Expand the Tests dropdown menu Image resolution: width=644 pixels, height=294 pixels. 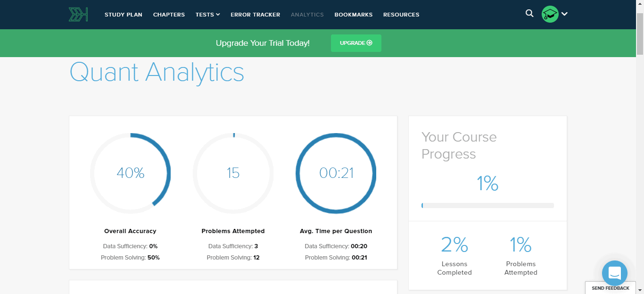(x=207, y=15)
